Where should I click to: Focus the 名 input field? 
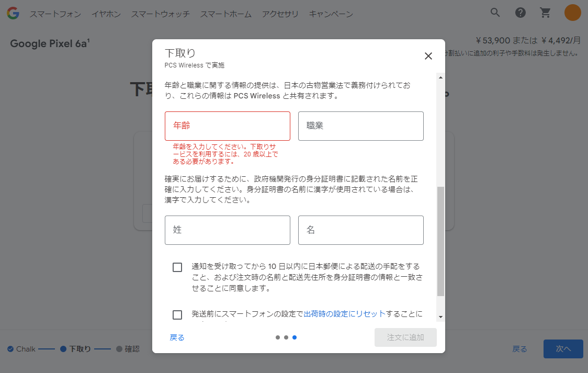[x=361, y=230]
